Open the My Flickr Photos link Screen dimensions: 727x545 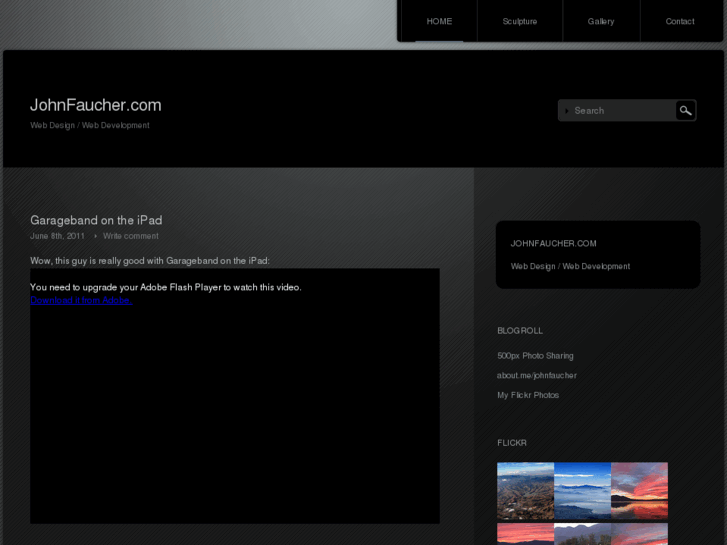tap(528, 395)
